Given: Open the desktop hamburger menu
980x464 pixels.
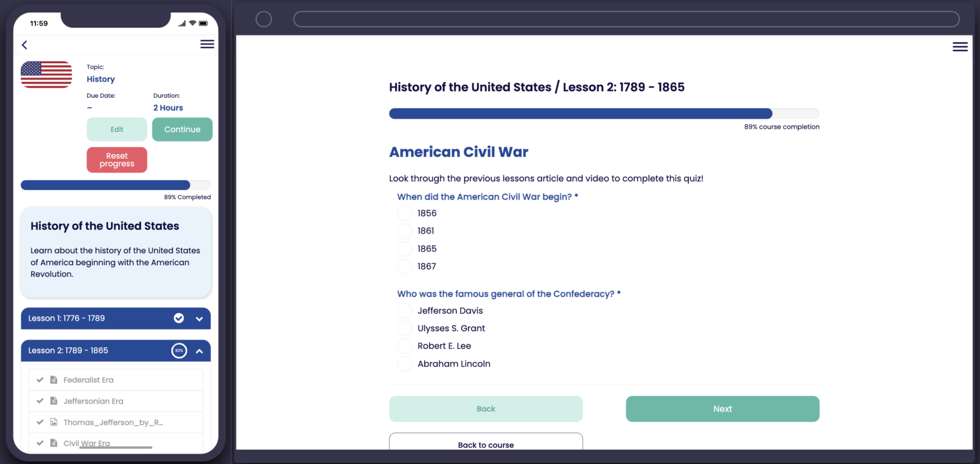Looking at the screenshot, I should 960,47.
